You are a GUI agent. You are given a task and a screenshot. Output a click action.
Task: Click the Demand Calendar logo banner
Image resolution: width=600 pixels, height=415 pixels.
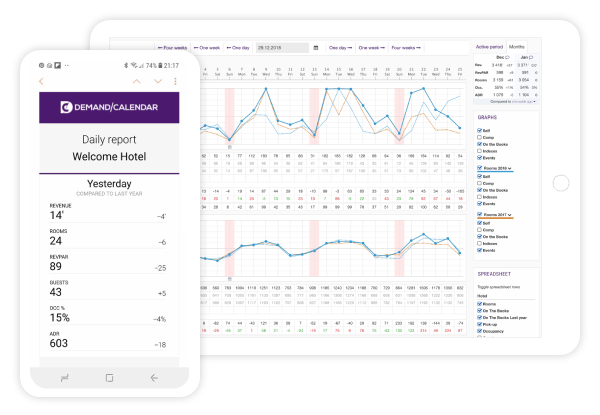tap(109, 106)
